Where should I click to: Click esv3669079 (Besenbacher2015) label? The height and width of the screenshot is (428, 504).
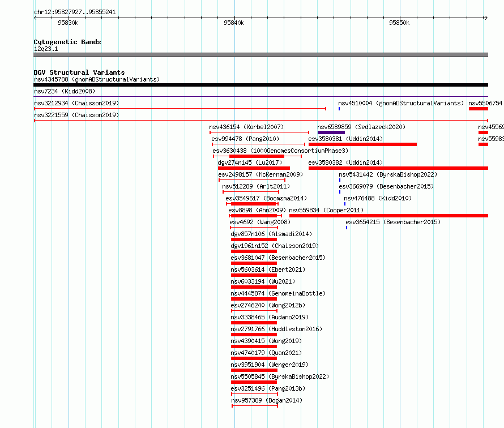click(386, 186)
